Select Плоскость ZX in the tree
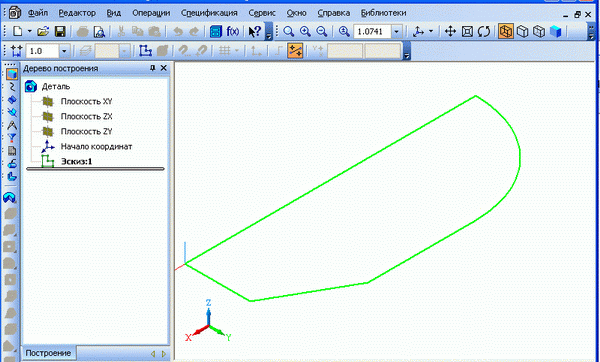Image resolution: width=600 pixels, height=362 pixels. coord(86,116)
